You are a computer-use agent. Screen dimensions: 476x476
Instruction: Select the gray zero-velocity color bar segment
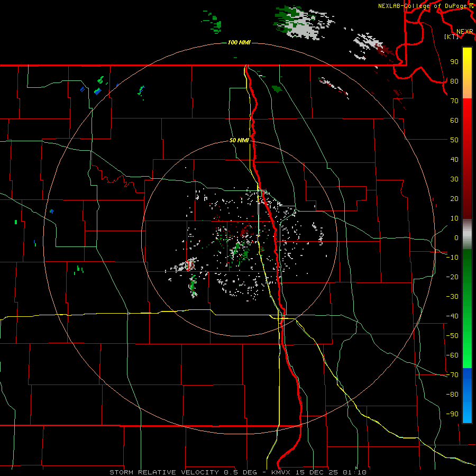[x=467, y=234]
